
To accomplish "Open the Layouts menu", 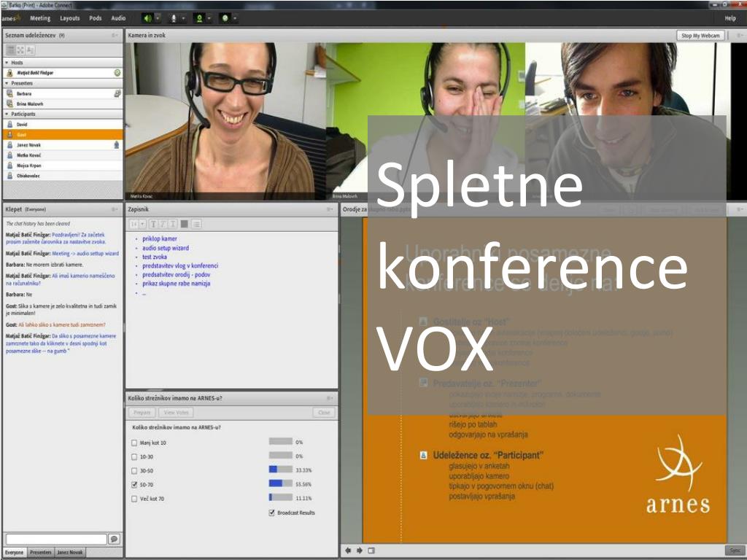I will click(69, 18).
